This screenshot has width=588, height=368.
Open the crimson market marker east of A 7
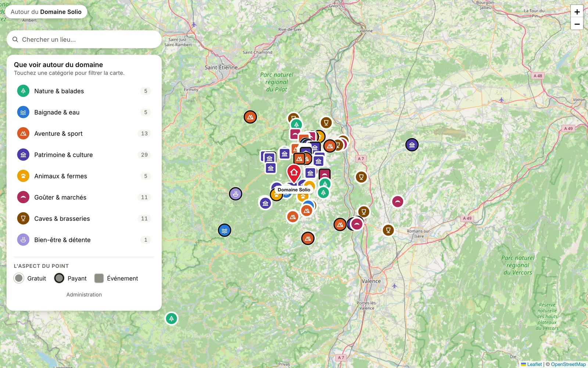pyautogui.click(x=398, y=202)
